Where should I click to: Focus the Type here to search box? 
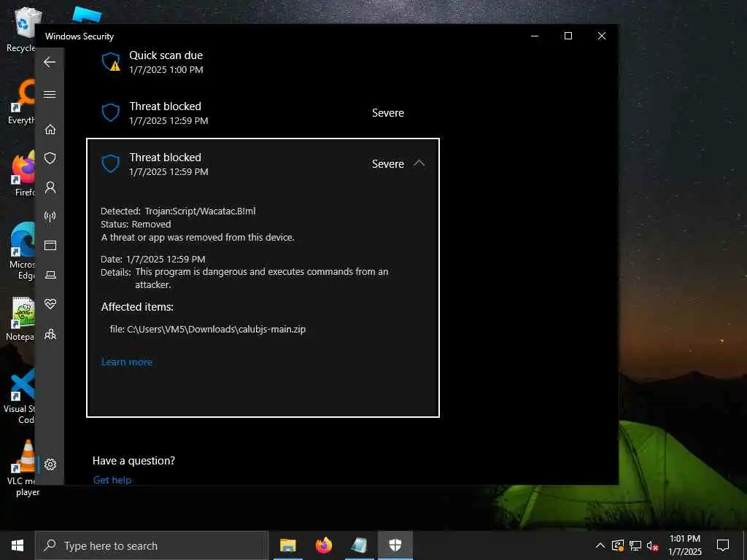pyautogui.click(x=152, y=545)
